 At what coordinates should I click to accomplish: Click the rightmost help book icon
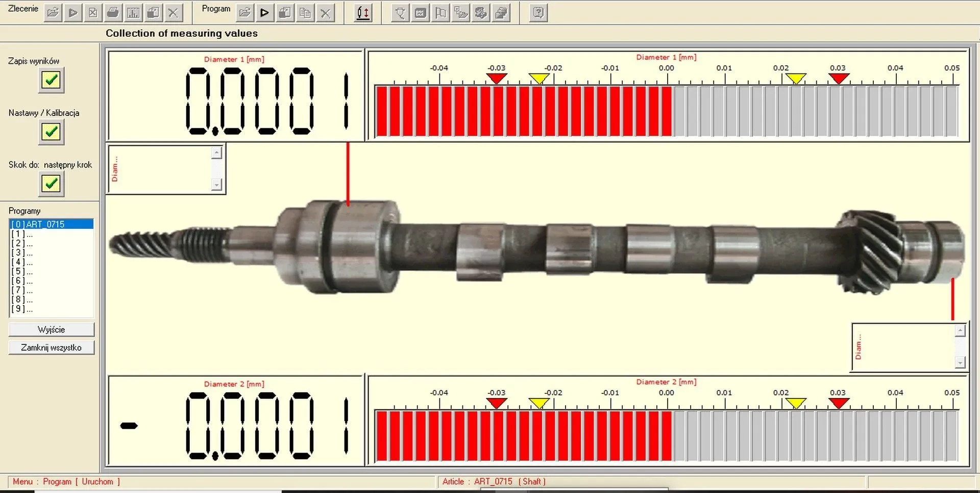point(538,13)
